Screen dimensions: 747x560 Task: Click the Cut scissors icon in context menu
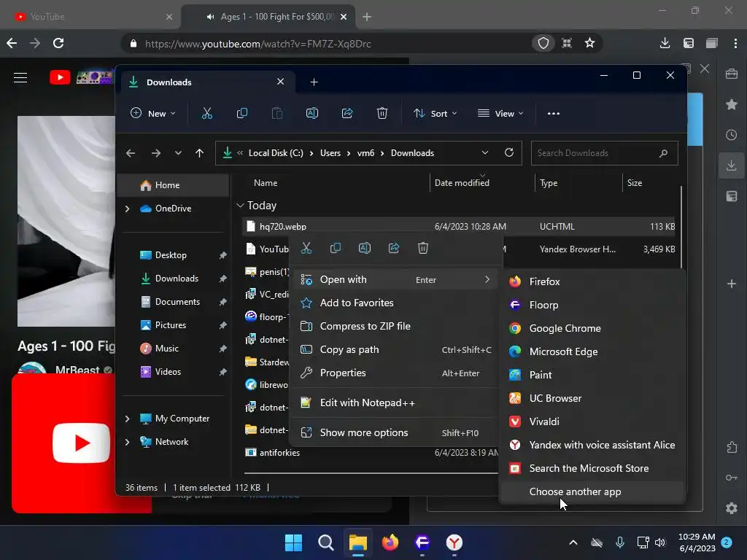[x=306, y=248]
